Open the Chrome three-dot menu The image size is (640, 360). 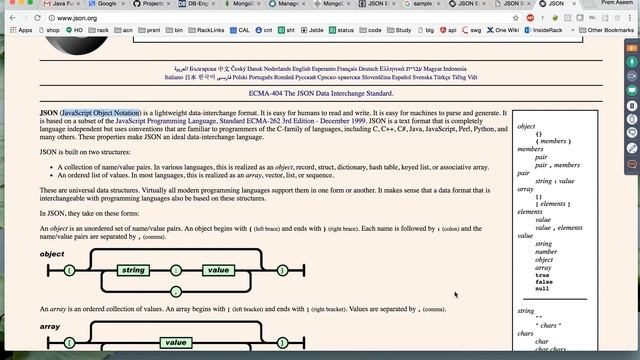click(x=630, y=18)
